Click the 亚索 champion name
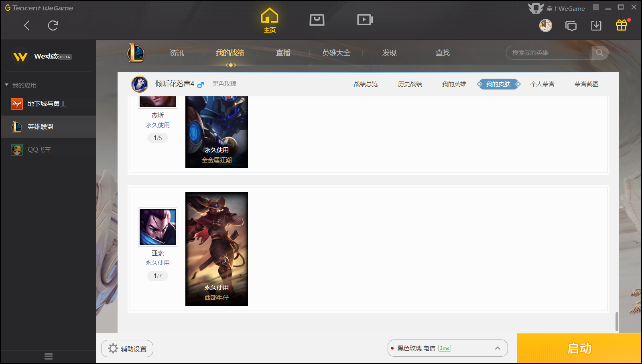The image size is (642, 364). click(x=158, y=253)
